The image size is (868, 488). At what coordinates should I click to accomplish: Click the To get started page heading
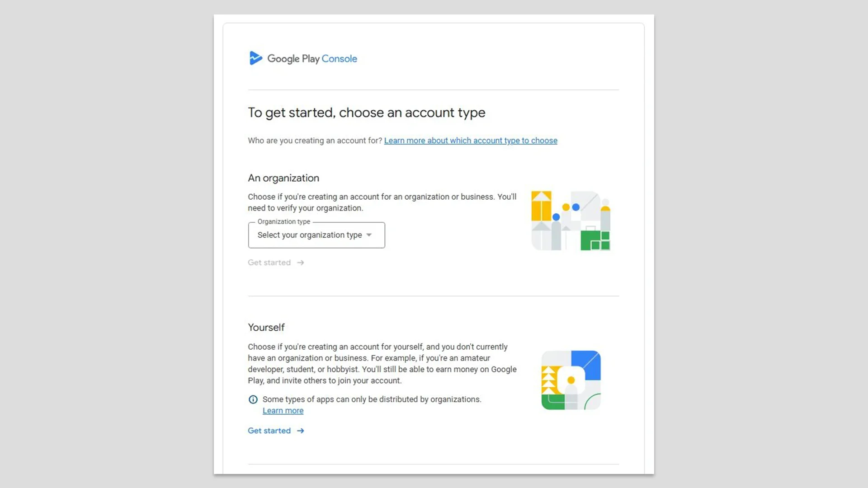tap(366, 113)
